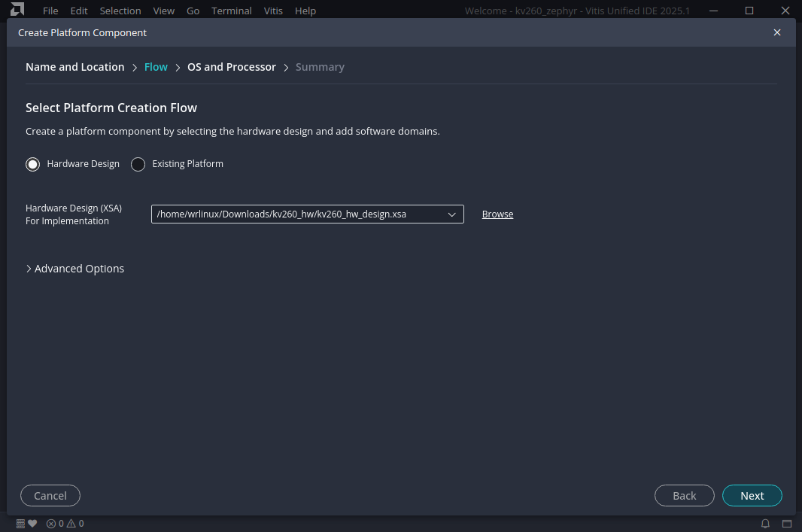Open the Terminal menu
This screenshot has width=802, height=532.
pos(232,11)
